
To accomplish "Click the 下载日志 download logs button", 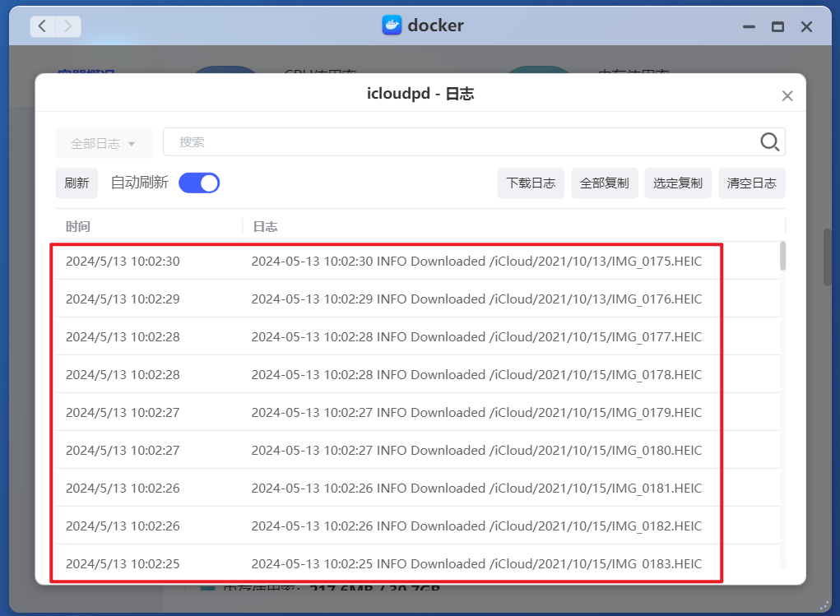I will coord(530,183).
